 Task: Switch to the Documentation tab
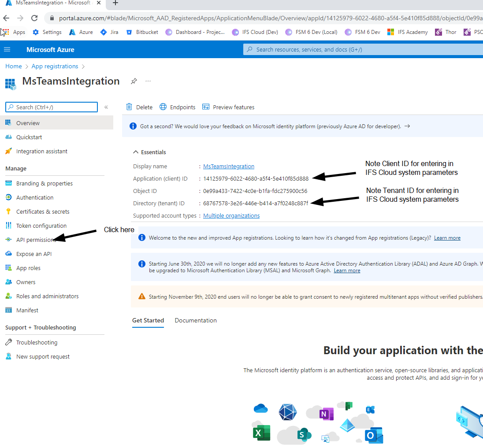196,320
